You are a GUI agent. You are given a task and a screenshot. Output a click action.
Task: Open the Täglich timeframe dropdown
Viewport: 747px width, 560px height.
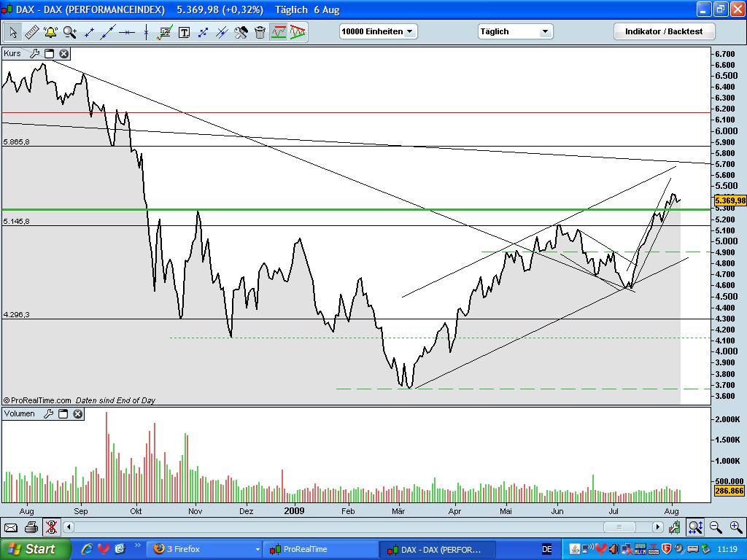[x=515, y=31]
